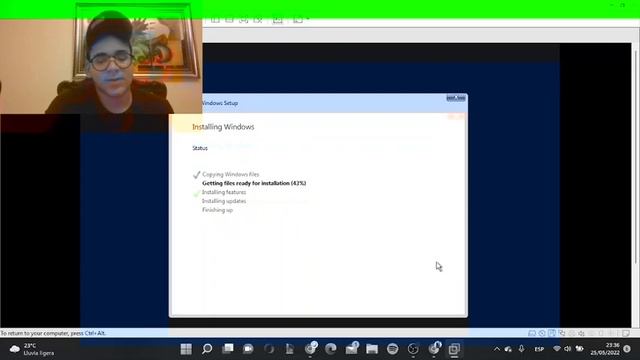This screenshot has width=640, height=360.
Task: Click the CD/DVD device icon in VM status bar
Action: tap(542, 333)
